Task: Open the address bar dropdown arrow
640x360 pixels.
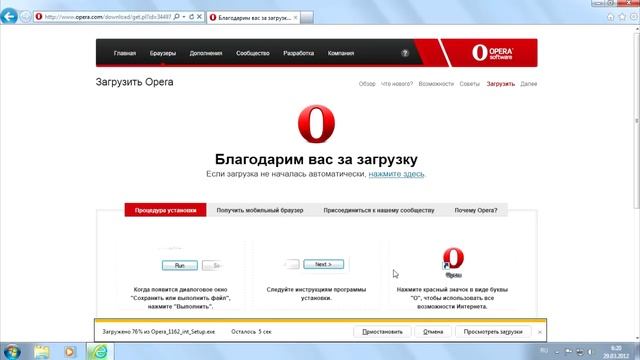Action: pyautogui.click(x=184, y=17)
